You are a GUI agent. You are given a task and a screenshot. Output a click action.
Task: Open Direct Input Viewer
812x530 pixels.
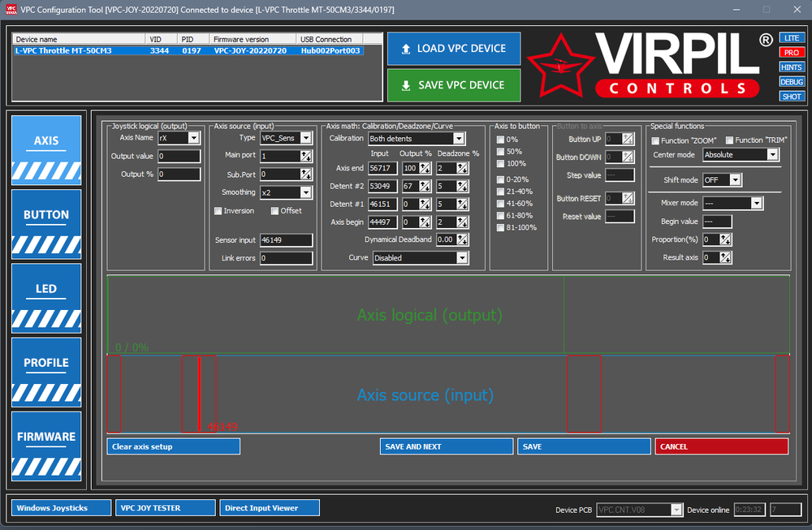click(270, 508)
